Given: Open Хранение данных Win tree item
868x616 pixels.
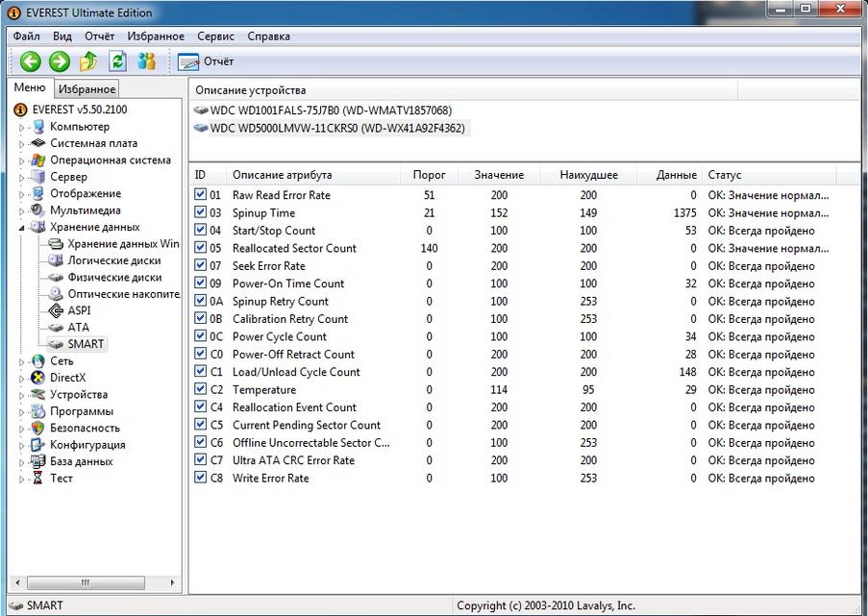Looking at the screenshot, I should pos(113,244).
